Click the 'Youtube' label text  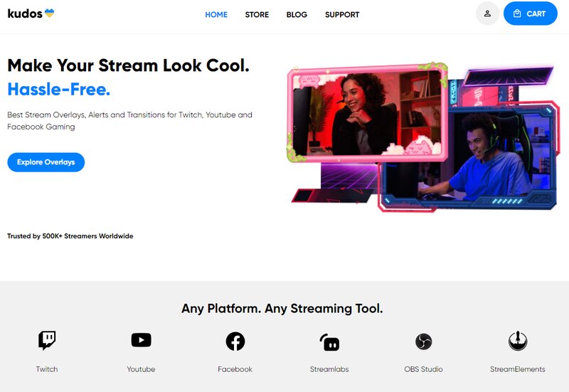coord(141,369)
